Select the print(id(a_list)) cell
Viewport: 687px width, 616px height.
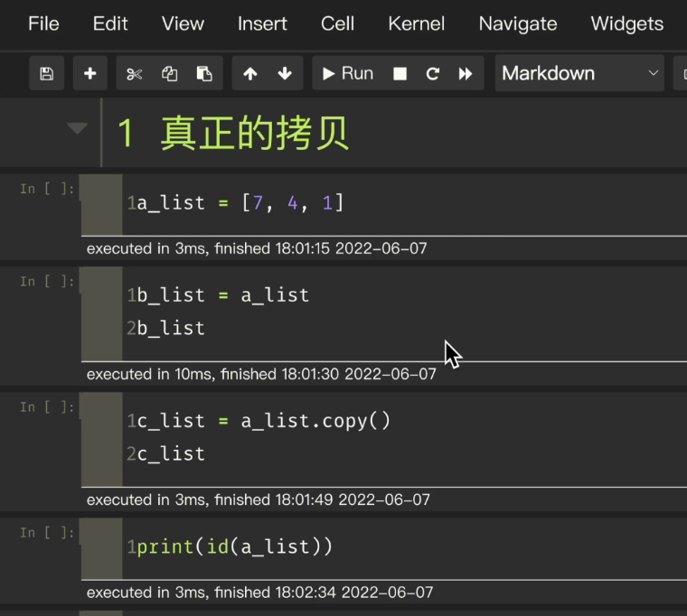click(x=362, y=546)
